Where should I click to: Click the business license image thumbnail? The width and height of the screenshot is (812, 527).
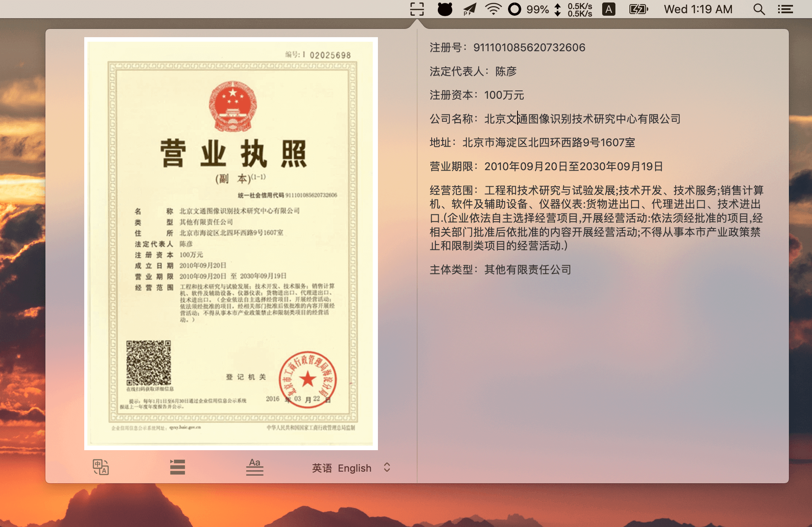(231, 243)
